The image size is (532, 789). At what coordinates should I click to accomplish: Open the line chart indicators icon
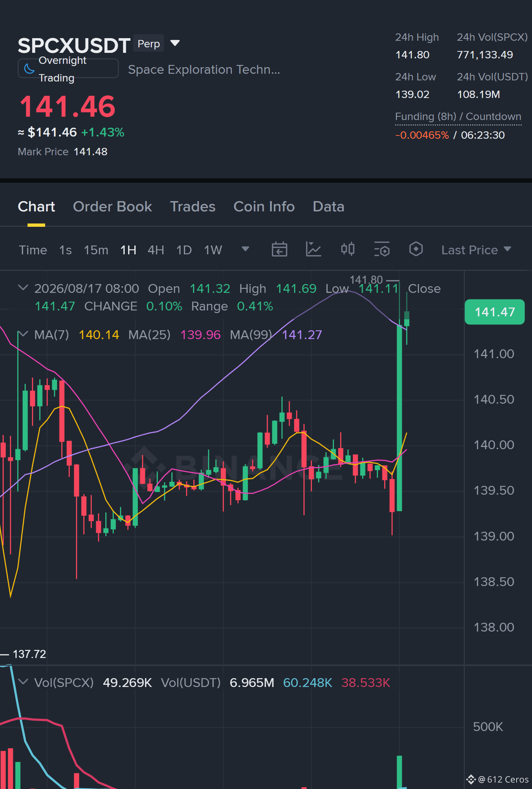[x=313, y=250]
